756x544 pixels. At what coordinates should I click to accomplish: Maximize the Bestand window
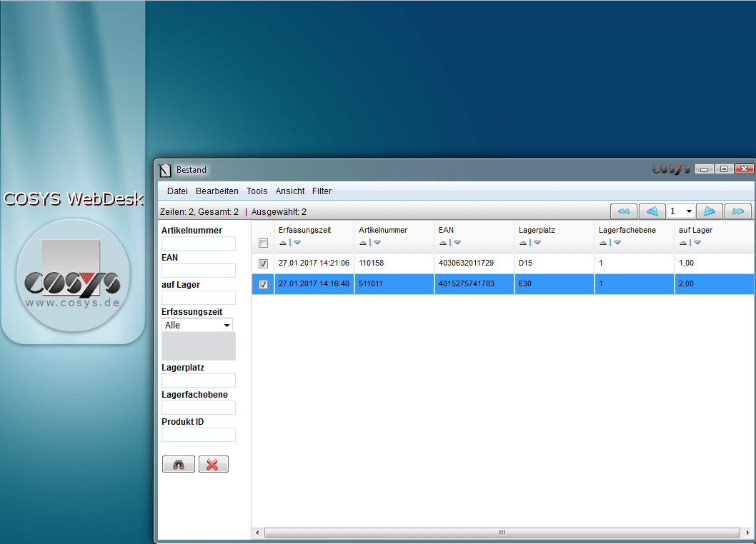(724, 169)
